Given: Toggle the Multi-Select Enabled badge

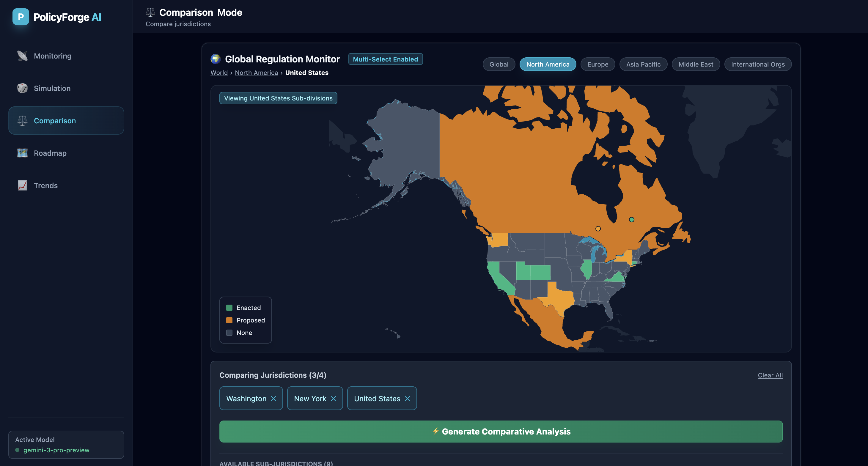Looking at the screenshot, I should [x=385, y=59].
